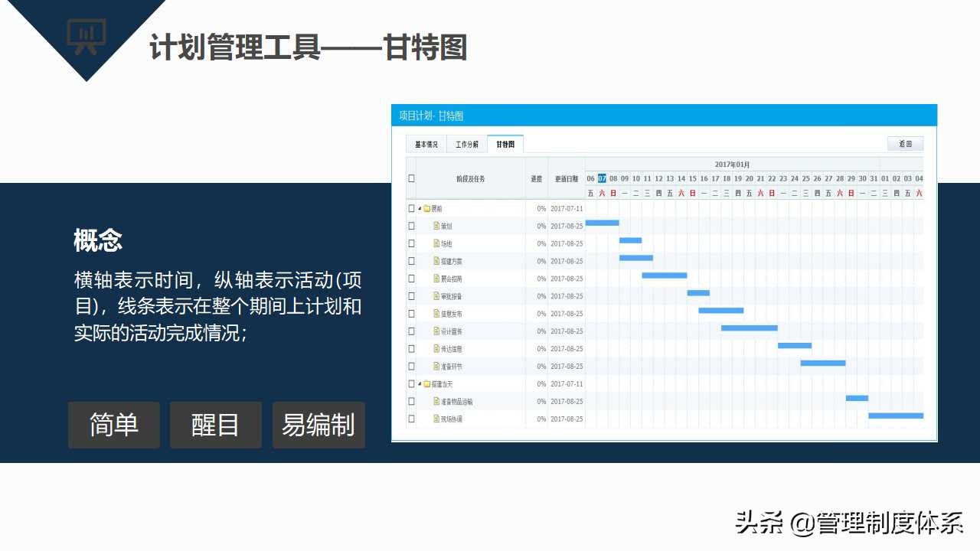Collapse the 搭建当天 tree node
This screenshot has height=551, width=980.
420,383
